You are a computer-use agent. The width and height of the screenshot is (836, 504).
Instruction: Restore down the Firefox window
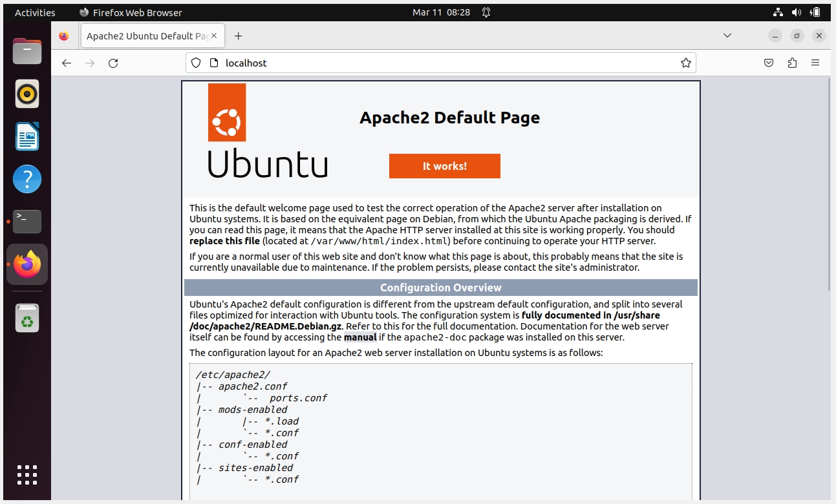(797, 36)
